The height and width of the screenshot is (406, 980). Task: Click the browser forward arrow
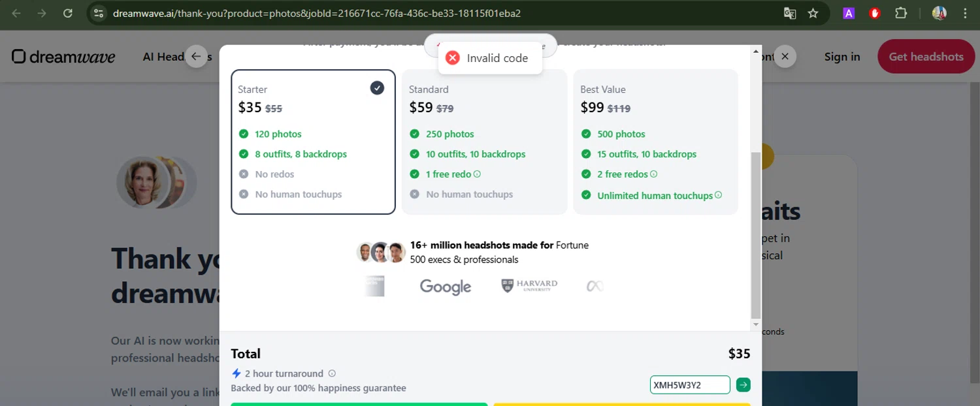42,13
